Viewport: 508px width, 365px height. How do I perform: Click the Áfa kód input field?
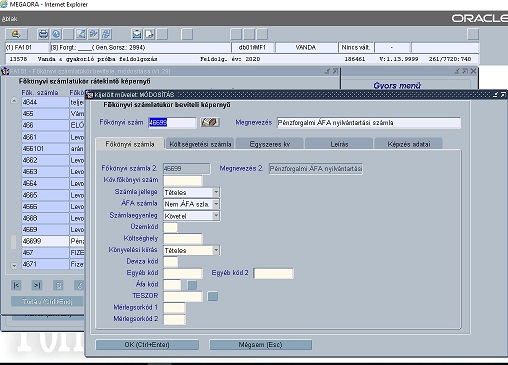click(x=172, y=285)
